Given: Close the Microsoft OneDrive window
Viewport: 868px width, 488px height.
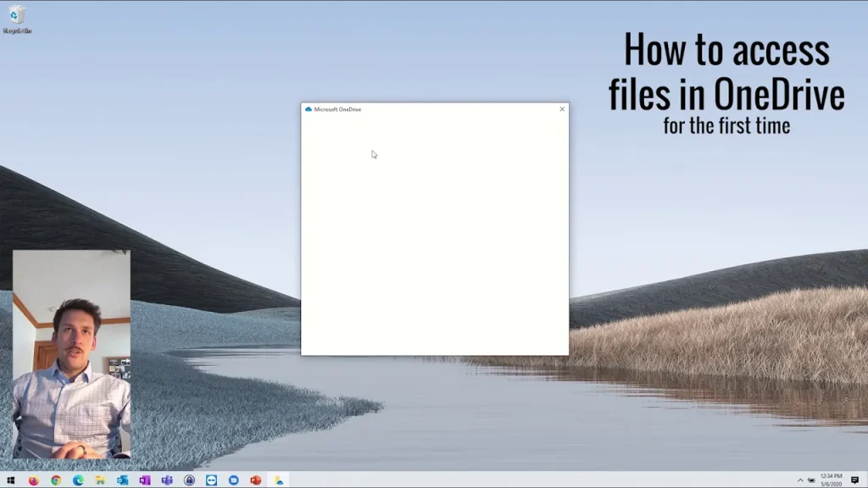Looking at the screenshot, I should (562, 109).
